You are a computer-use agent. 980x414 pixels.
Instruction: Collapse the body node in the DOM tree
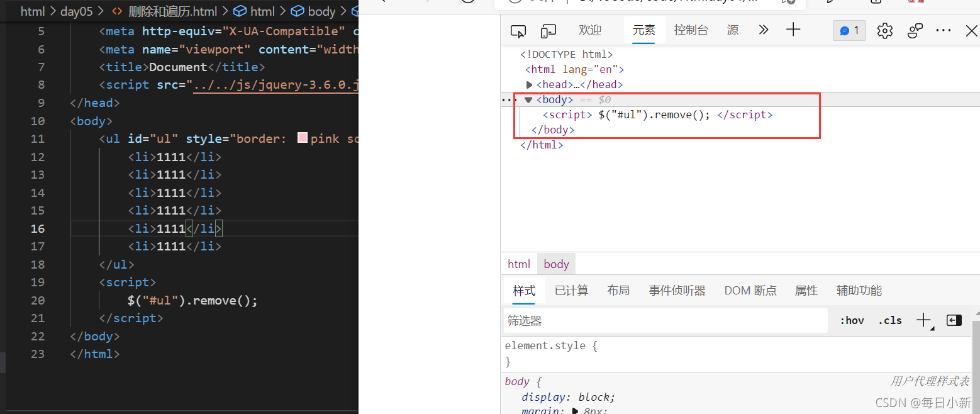528,100
